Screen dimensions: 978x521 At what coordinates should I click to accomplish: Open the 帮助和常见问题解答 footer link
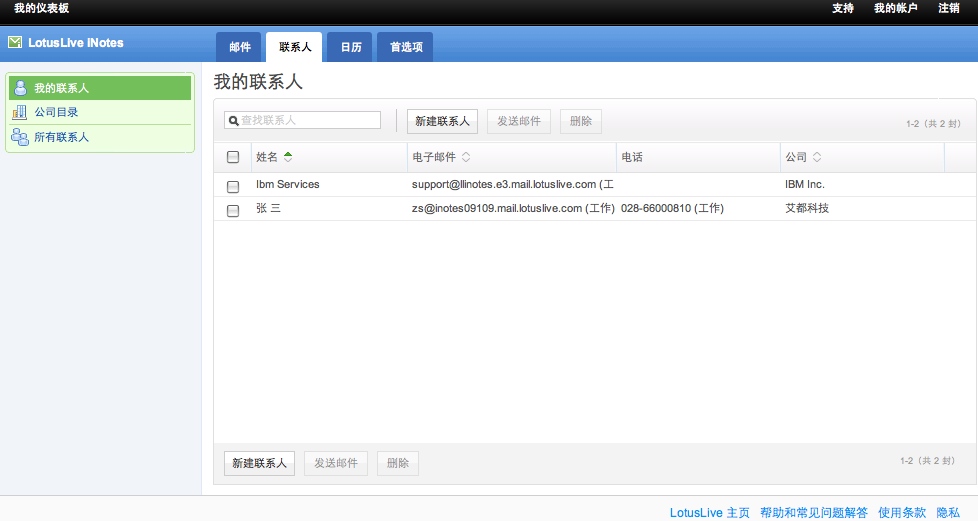point(813,512)
